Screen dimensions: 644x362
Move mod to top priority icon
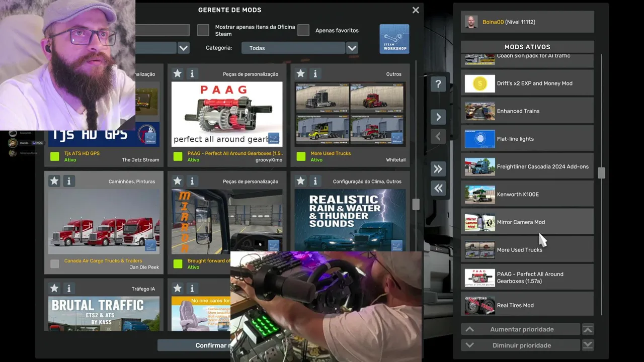coord(588,329)
